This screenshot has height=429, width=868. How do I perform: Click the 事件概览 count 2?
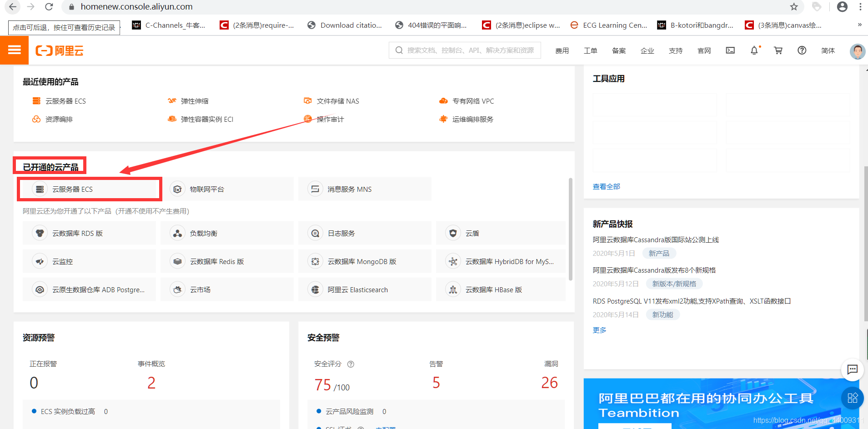[x=151, y=383]
